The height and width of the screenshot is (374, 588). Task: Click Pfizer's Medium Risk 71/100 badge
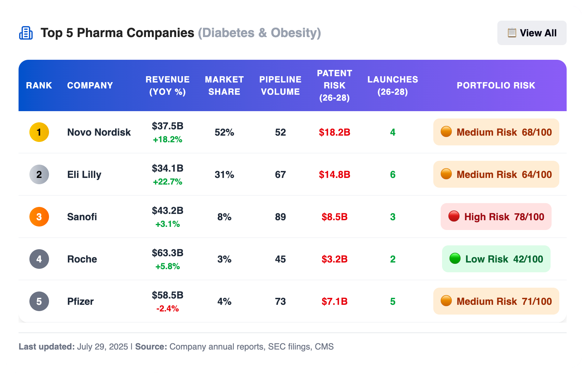tap(496, 301)
